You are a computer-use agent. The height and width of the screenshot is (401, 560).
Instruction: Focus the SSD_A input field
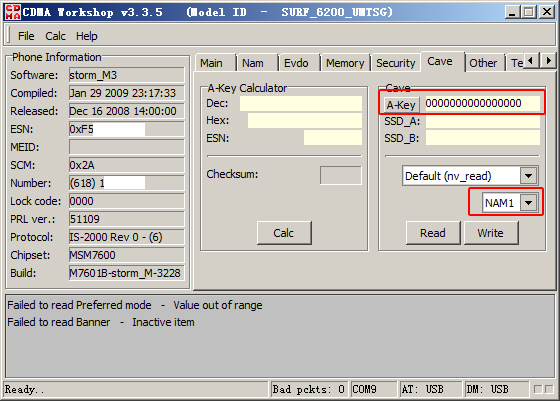pos(483,121)
